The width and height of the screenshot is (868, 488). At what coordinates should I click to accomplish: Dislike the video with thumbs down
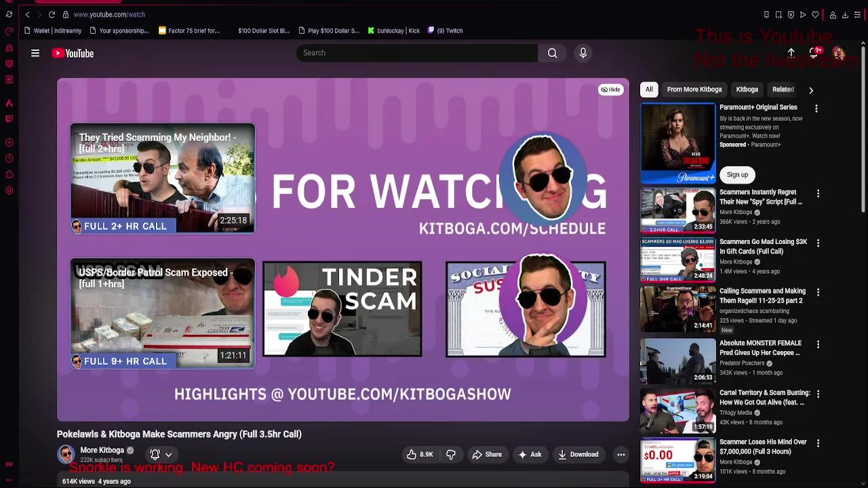click(451, 455)
